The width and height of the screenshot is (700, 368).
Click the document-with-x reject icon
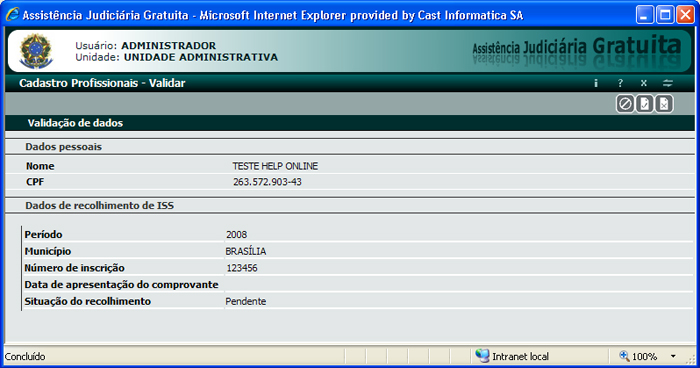664,104
